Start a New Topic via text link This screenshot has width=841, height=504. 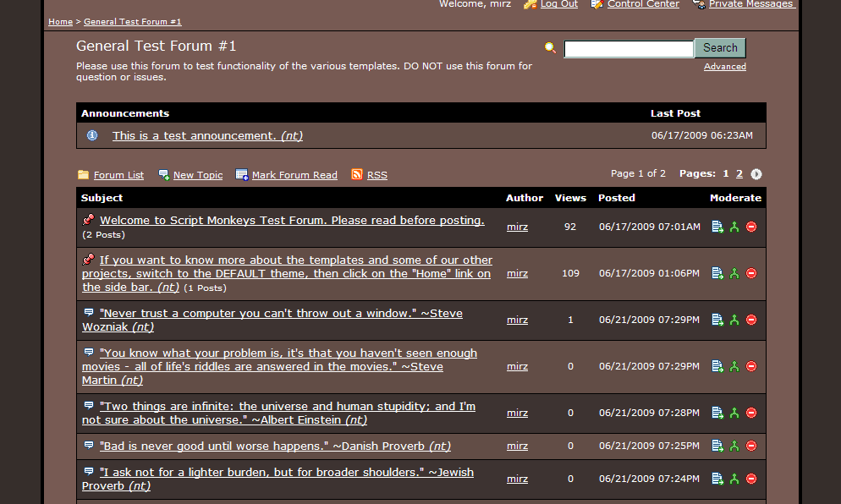click(x=198, y=175)
